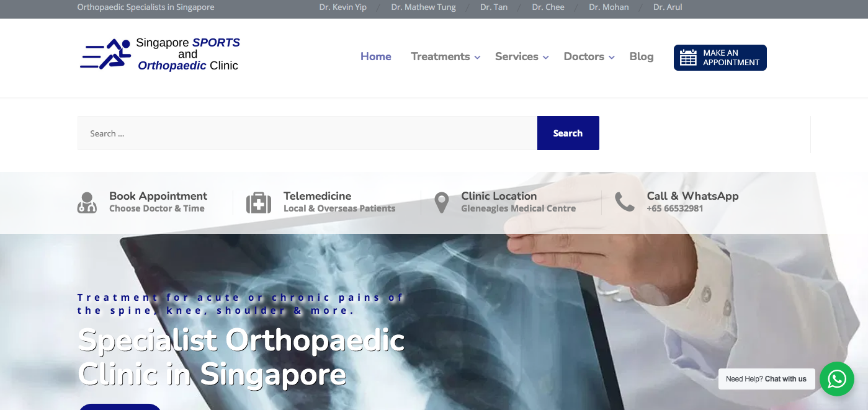This screenshot has width=868, height=410.
Task: Click the map pin Clinic Location icon
Action: pyautogui.click(x=441, y=203)
